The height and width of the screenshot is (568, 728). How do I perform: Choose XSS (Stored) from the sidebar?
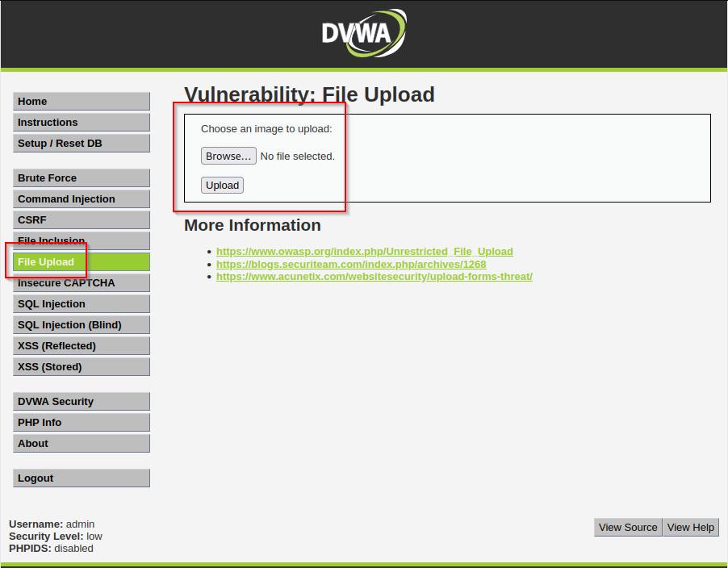pos(82,366)
